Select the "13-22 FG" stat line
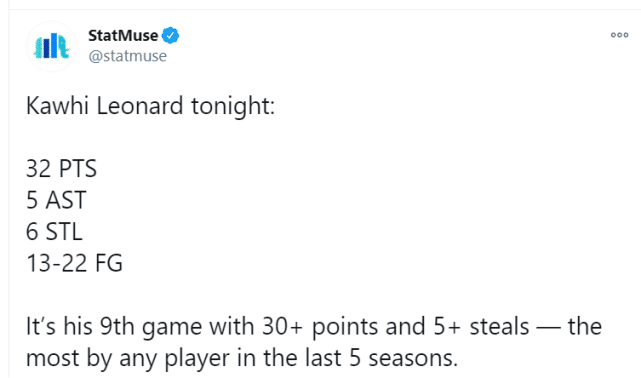Viewport: 641px width, 378px height. pyautogui.click(x=74, y=263)
